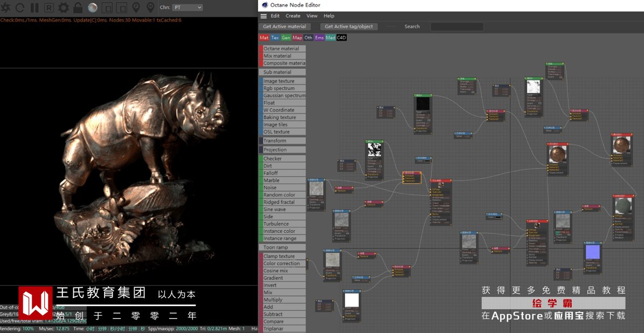
Task: Pause the live viewer render
Action: (34, 8)
